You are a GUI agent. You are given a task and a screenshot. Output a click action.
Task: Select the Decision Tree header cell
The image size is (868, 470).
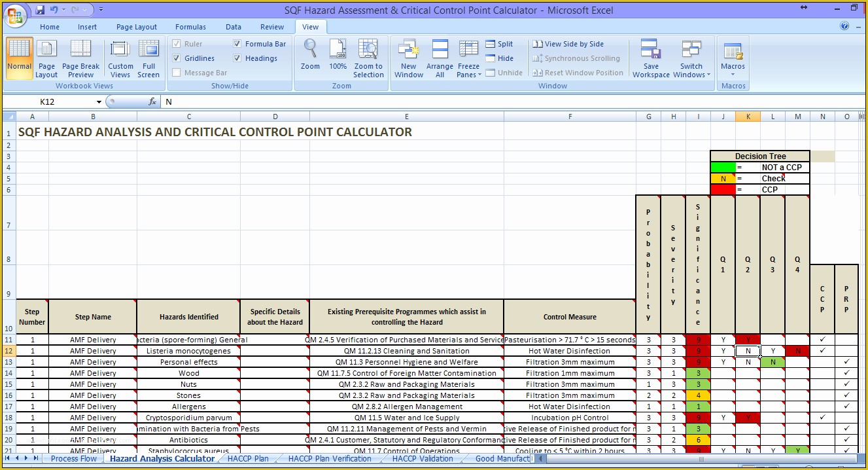click(x=760, y=156)
